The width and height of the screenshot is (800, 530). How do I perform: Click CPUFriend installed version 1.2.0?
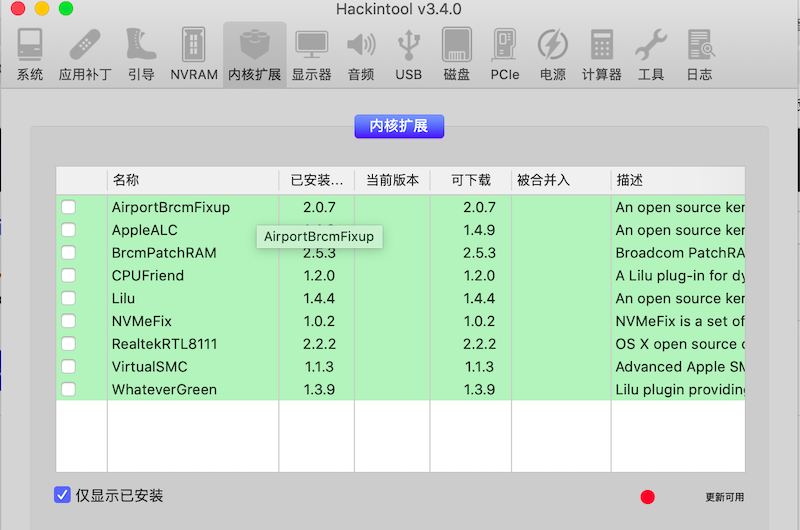coord(319,275)
